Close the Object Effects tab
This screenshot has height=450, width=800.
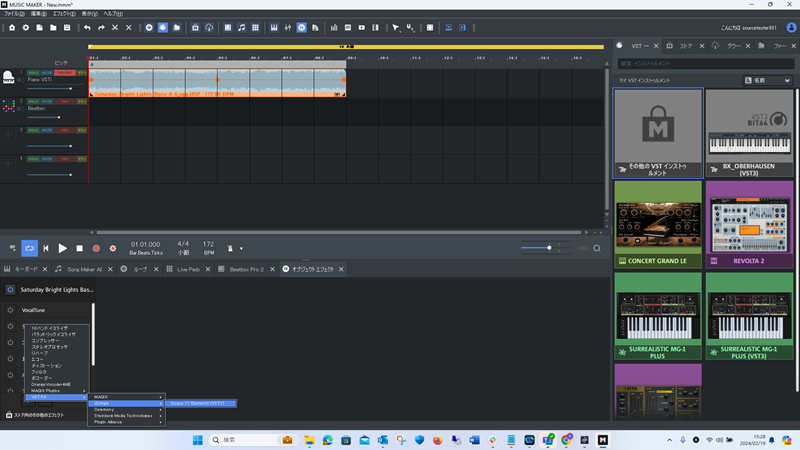[341, 269]
